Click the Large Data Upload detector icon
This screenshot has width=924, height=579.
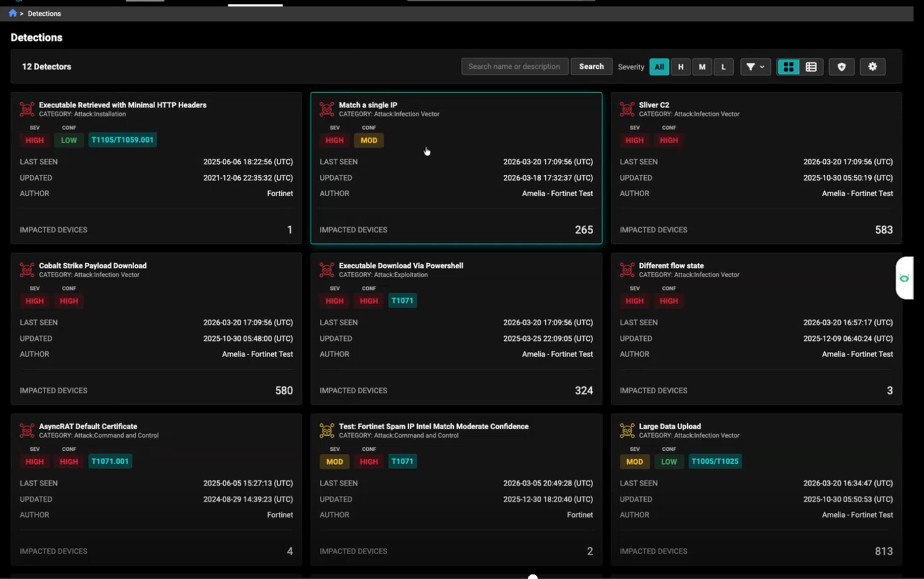[x=627, y=430]
